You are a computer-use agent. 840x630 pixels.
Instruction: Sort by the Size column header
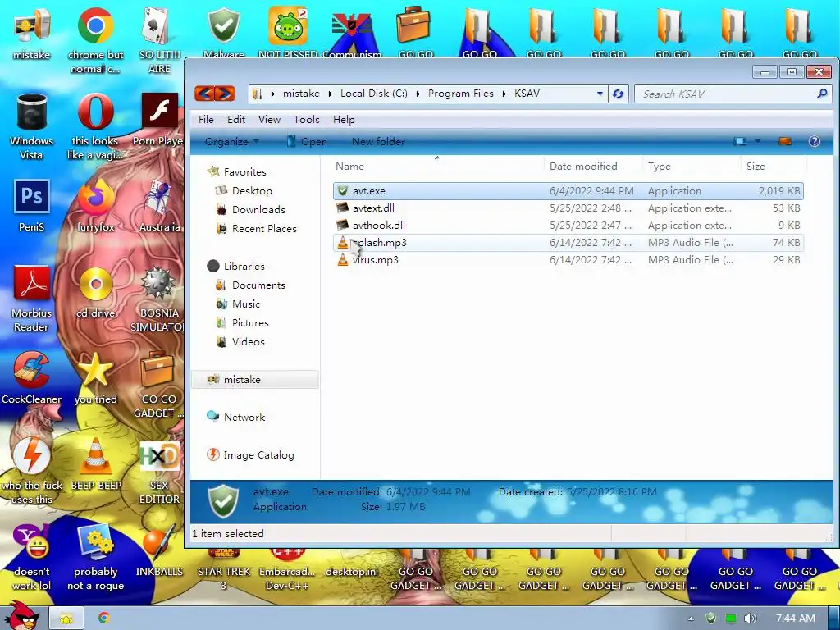point(773,166)
